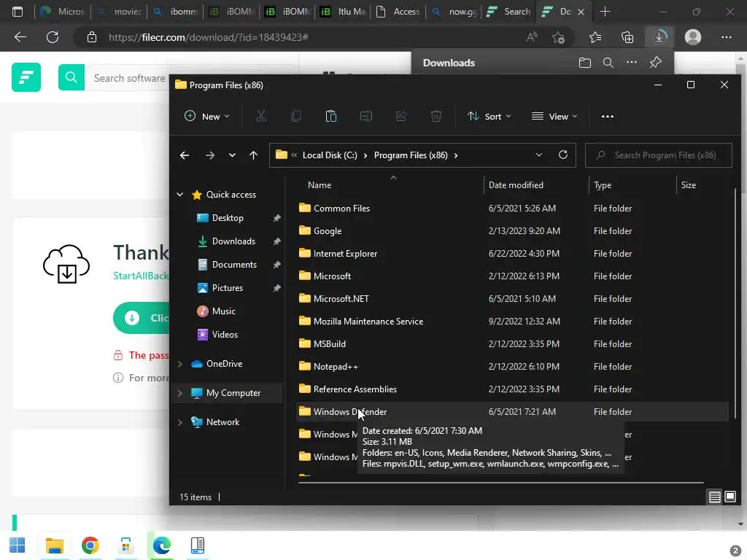Select the Mozilla Maintenance Service folder

pyautogui.click(x=368, y=321)
